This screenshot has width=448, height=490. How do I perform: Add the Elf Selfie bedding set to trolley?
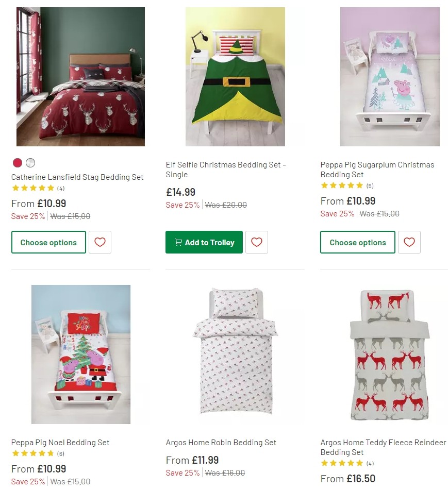click(x=204, y=242)
